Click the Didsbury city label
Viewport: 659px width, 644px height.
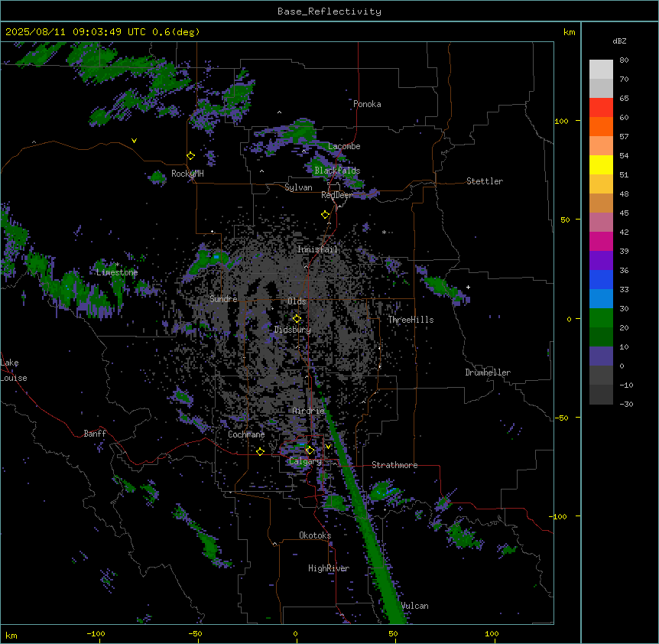pyautogui.click(x=293, y=330)
